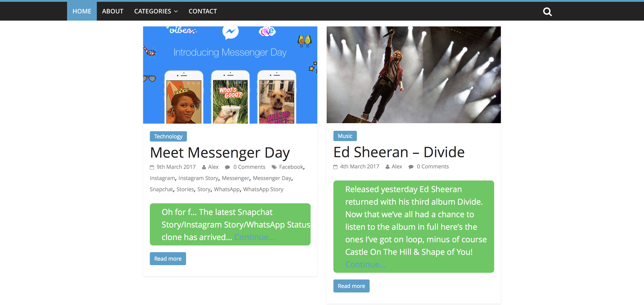Click the calendar icon beside 9th March 2017

tap(152, 167)
